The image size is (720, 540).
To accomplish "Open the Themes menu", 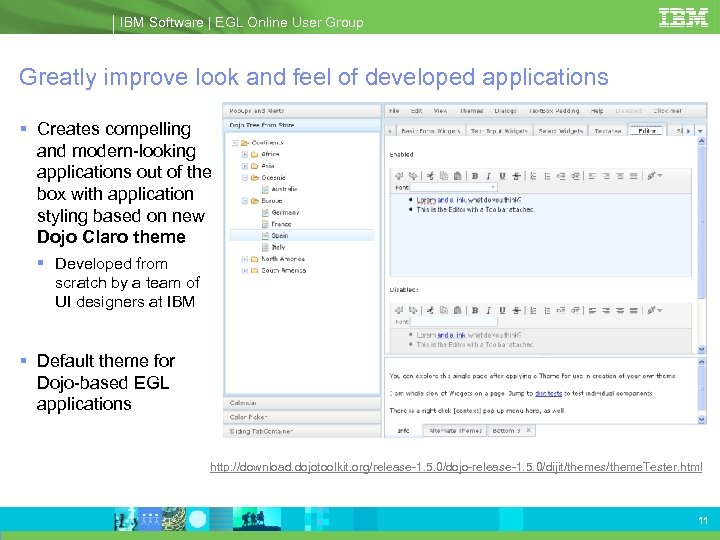I will (471, 111).
